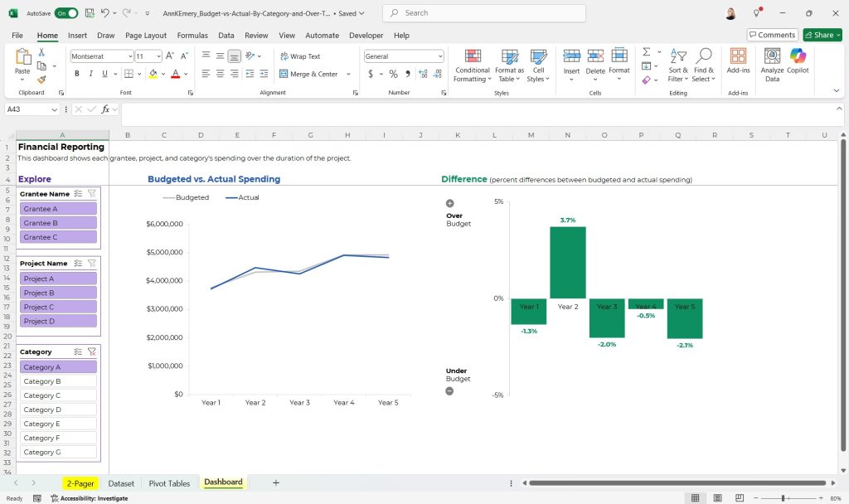Click the Cut scissors icon

41,52
